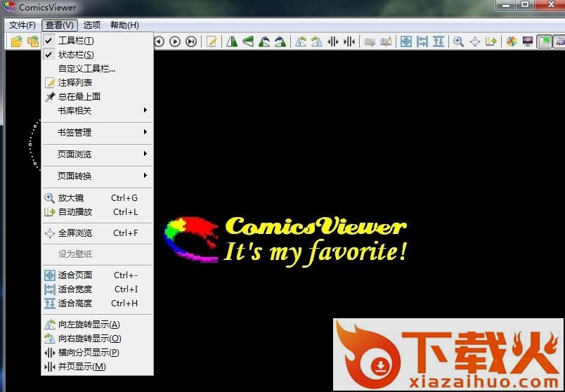
Task: Open the 选项 menu
Action: pos(92,25)
